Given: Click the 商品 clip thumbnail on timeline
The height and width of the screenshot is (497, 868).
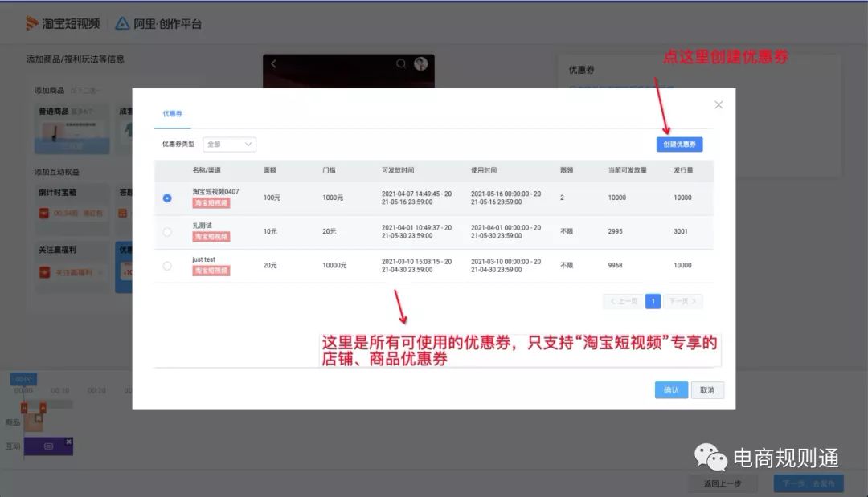Looking at the screenshot, I should coord(33,422).
